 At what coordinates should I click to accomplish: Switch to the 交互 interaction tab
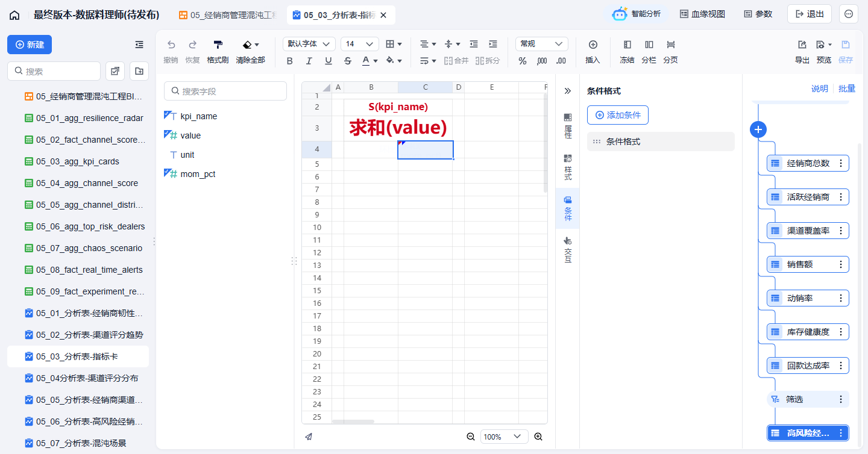pos(567,250)
